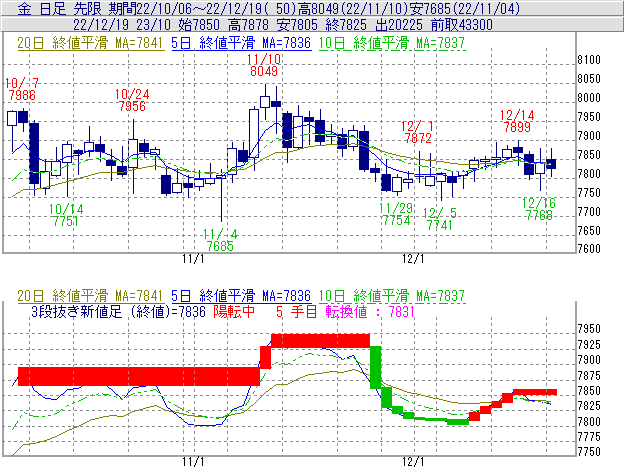Click the 転換値 : 7831 text
Image resolution: width=624 pixels, height=475 pixels.
370,311
